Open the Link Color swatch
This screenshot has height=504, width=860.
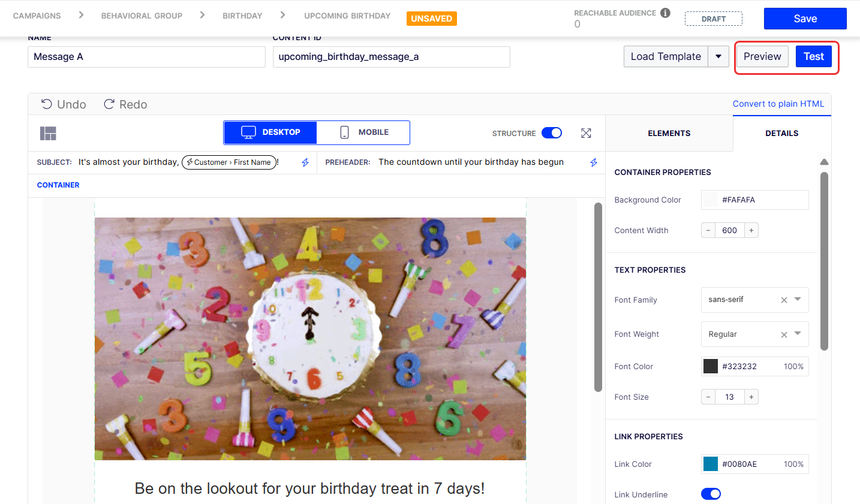[711, 464]
